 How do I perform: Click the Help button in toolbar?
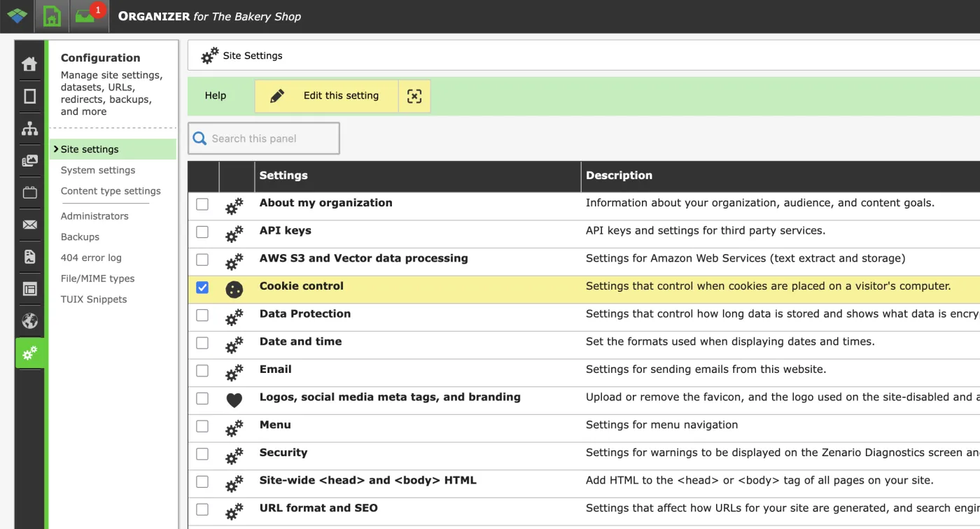[x=216, y=96]
